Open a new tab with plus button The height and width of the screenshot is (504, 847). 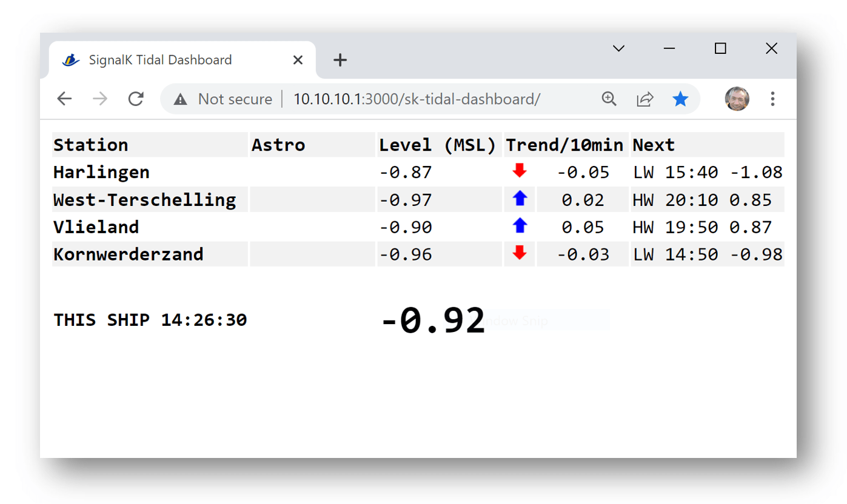click(340, 60)
